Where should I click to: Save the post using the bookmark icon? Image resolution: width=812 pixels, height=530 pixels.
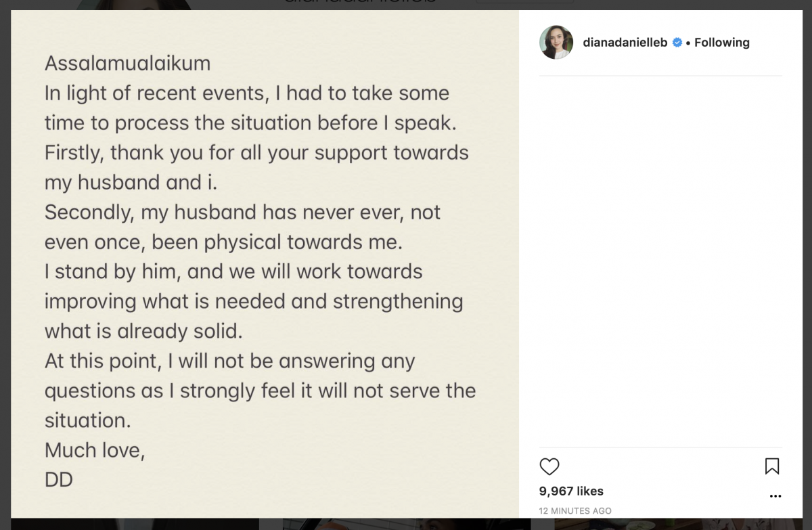(772, 466)
